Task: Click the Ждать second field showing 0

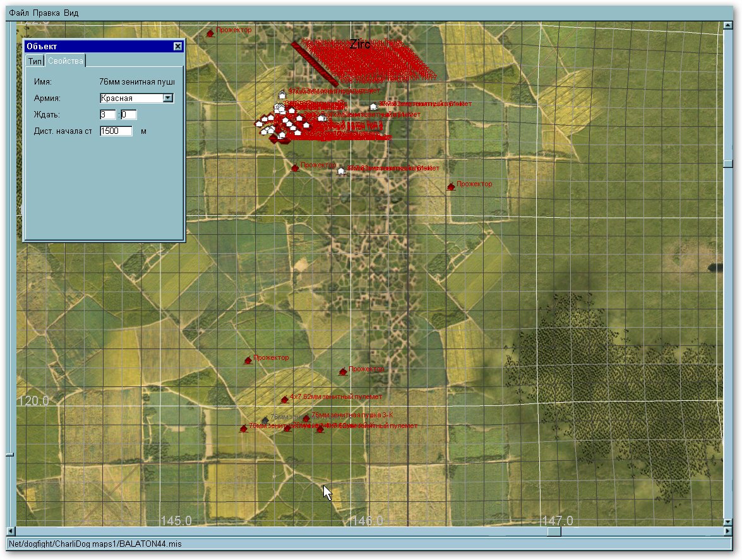Action: click(x=129, y=114)
